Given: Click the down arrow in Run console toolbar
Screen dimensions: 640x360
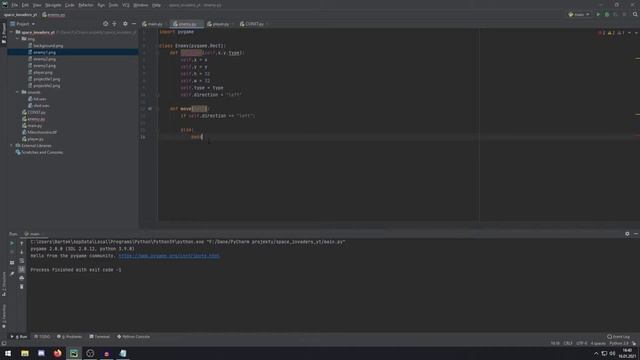Looking at the screenshot, I should (22, 252).
